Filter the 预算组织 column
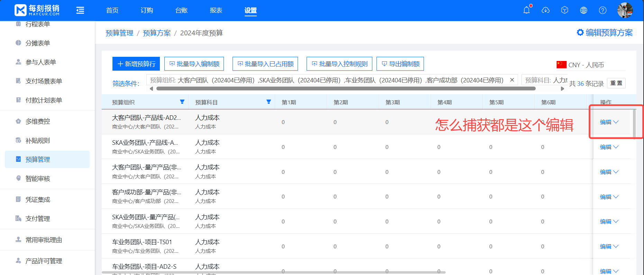The image size is (644, 275). tap(182, 102)
